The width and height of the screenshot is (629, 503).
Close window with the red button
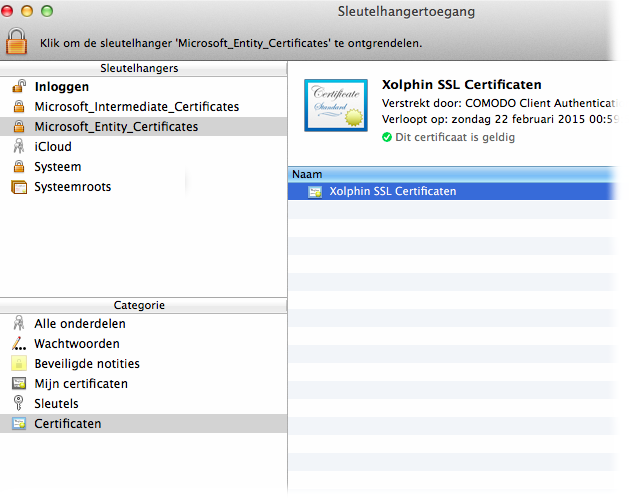point(7,11)
